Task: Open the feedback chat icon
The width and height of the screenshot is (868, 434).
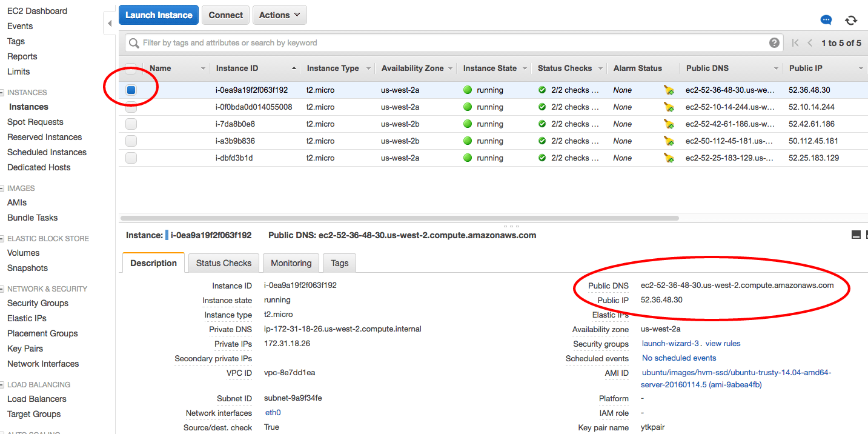Action: pyautogui.click(x=826, y=20)
